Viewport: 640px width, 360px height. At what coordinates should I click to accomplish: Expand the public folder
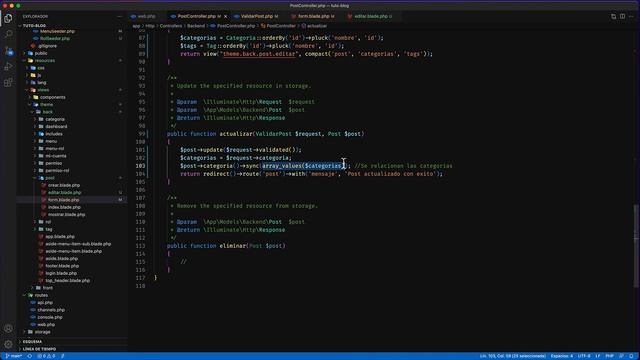(41, 53)
